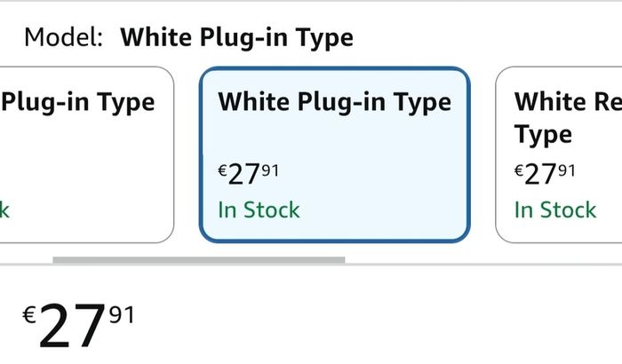This screenshot has width=622, height=364.
Task: Click €27.91 price in the White Re... Type card
Action: pos(545,175)
